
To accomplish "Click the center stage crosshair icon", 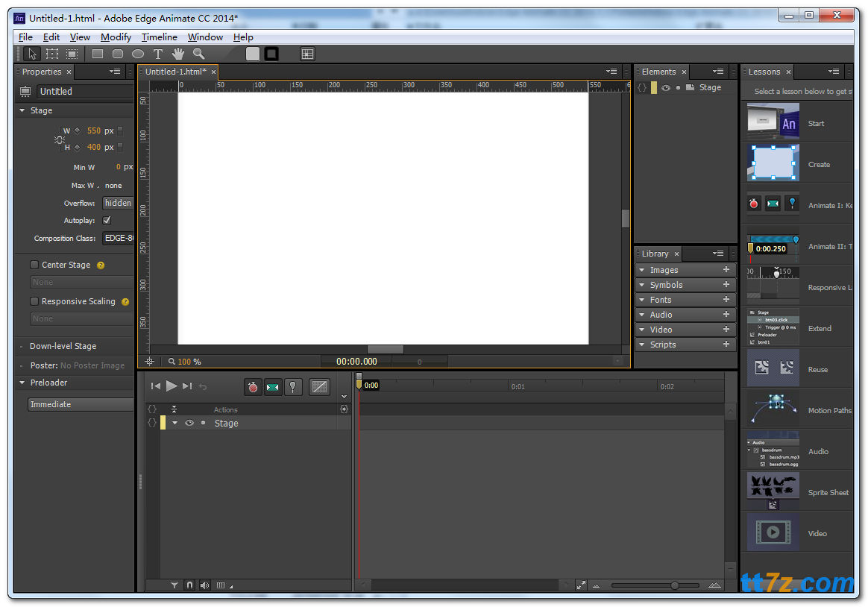I will (149, 362).
